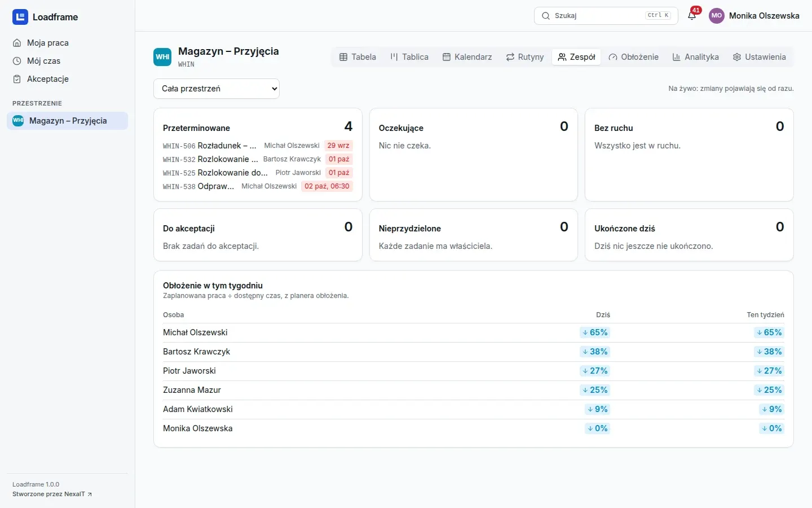Open overdue task WHIN-538 Odpraw...
Viewport: 812px width, 508px height.
(x=258, y=186)
